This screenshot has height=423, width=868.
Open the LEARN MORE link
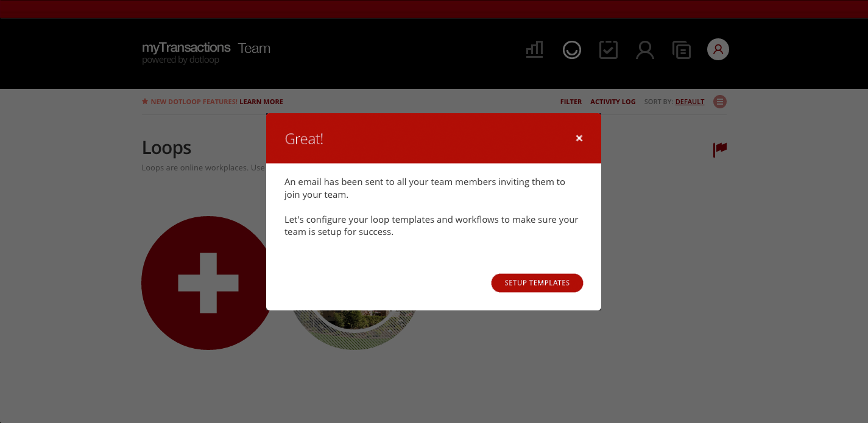(x=261, y=102)
